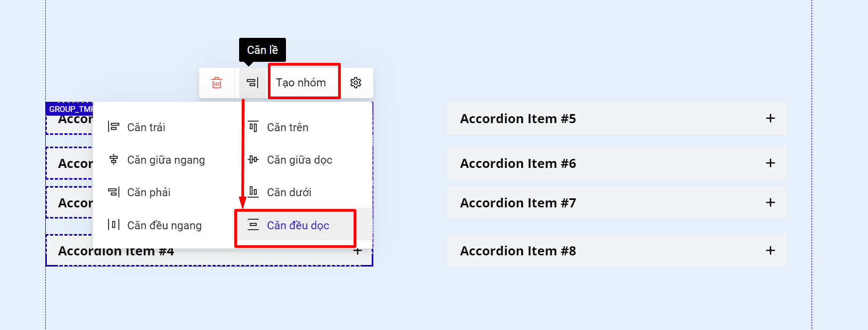Viewport: 868px width, 330px height.
Task: Choose Căn đều dọc alignment
Action: click(x=297, y=226)
